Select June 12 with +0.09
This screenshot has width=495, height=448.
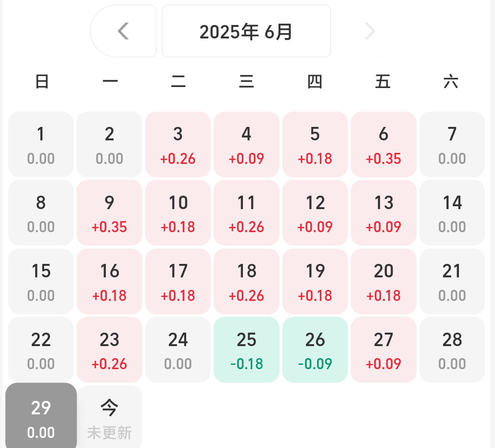click(x=315, y=212)
